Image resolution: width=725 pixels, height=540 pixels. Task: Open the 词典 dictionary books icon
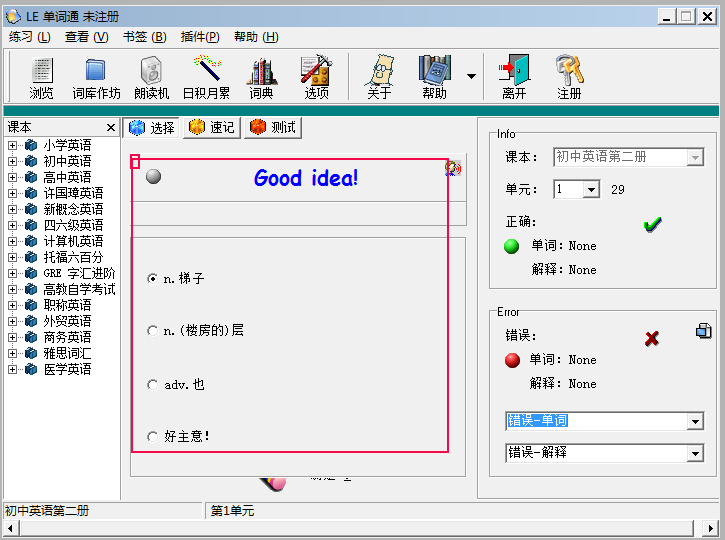[x=262, y=78]
